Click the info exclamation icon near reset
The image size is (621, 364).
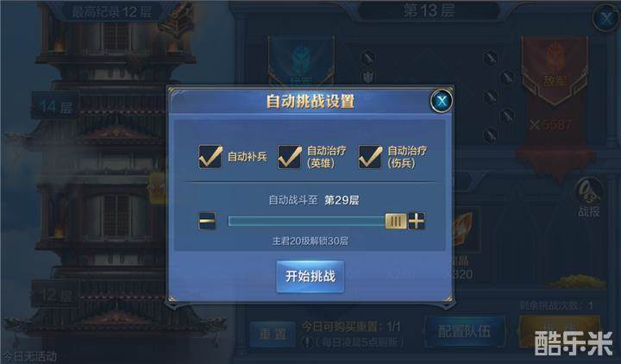click(x=307, y=342)
